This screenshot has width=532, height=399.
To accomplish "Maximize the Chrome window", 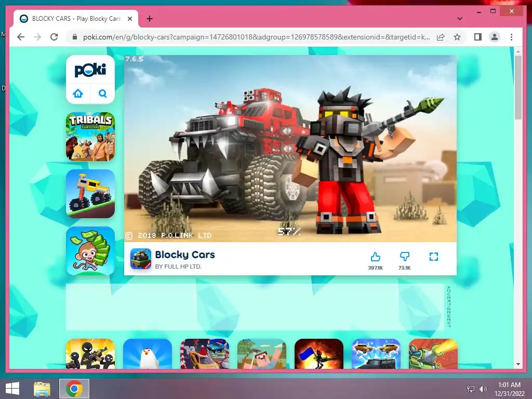I will 493,11.
